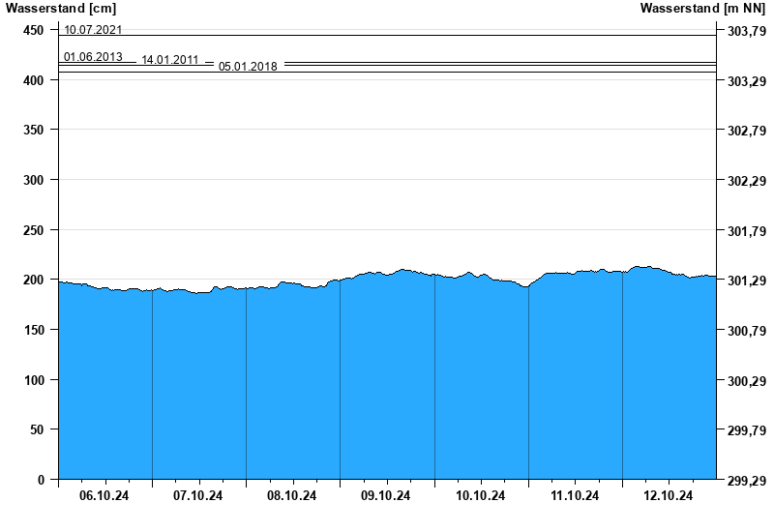Click the 10.07.2021 high-water marker label
Image resolution: width=774 pixels, height=532 pixels.
(x=93, y=30)
